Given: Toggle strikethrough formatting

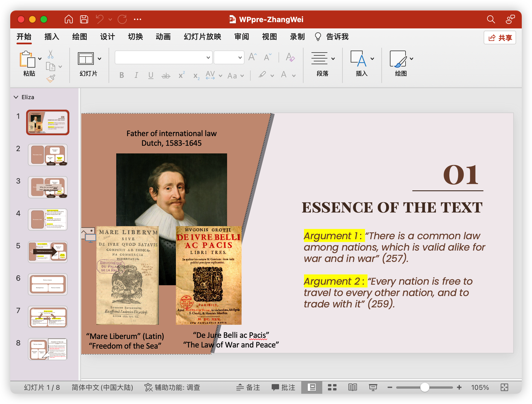Looking at the screenshot, I should [x=166, y=76].
